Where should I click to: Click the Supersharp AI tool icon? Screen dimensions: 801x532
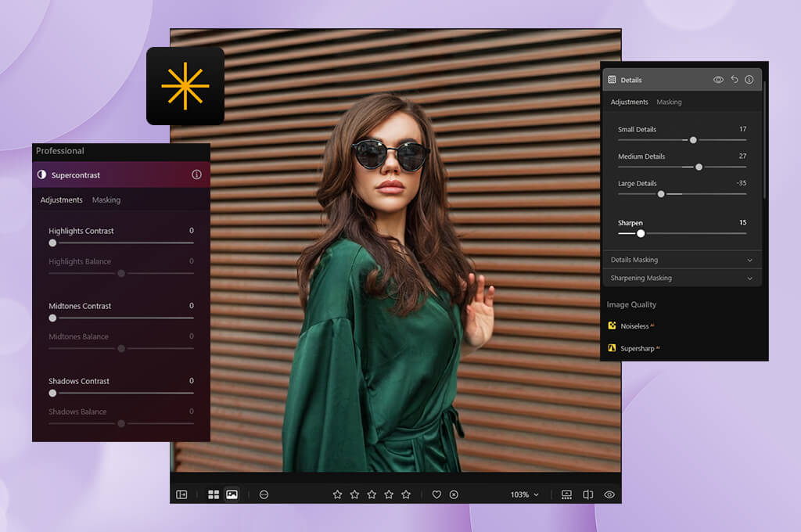pyautogui.click(x=612, y=348)
